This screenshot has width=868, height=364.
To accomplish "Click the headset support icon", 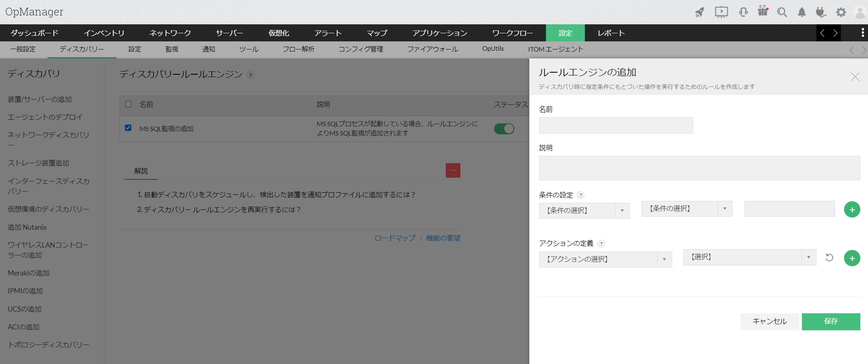I will tap(743, 12).
